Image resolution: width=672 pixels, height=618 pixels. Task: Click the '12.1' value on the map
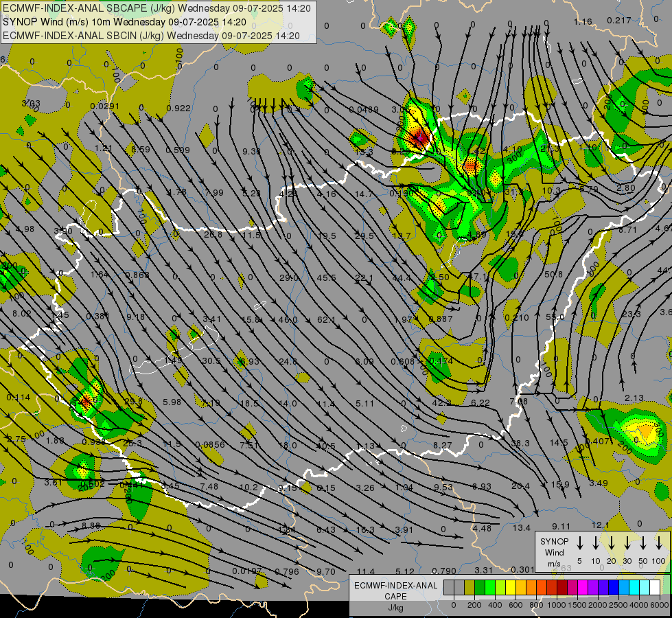601,525
